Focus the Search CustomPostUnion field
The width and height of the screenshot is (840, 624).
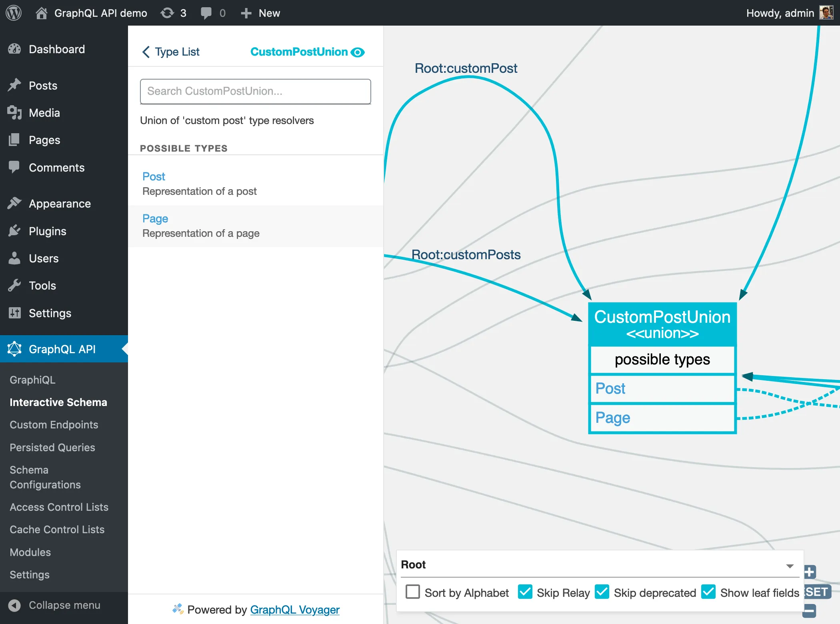pyautogui.click(x=256, y=91)
